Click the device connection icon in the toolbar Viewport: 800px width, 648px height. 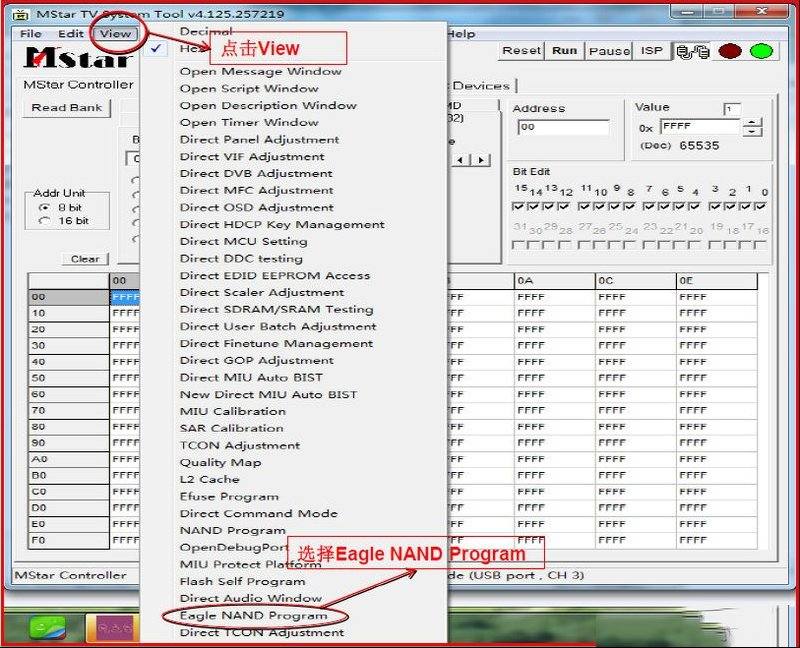(692, 51)
